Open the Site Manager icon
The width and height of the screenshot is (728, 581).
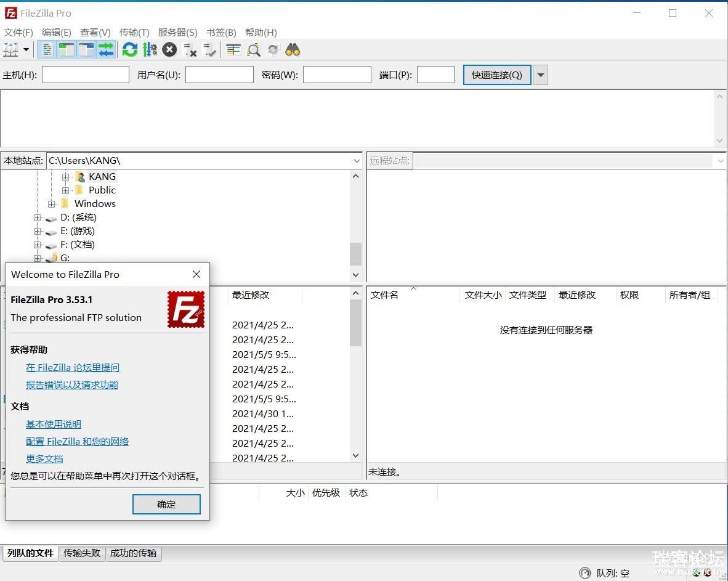point(10,49)
